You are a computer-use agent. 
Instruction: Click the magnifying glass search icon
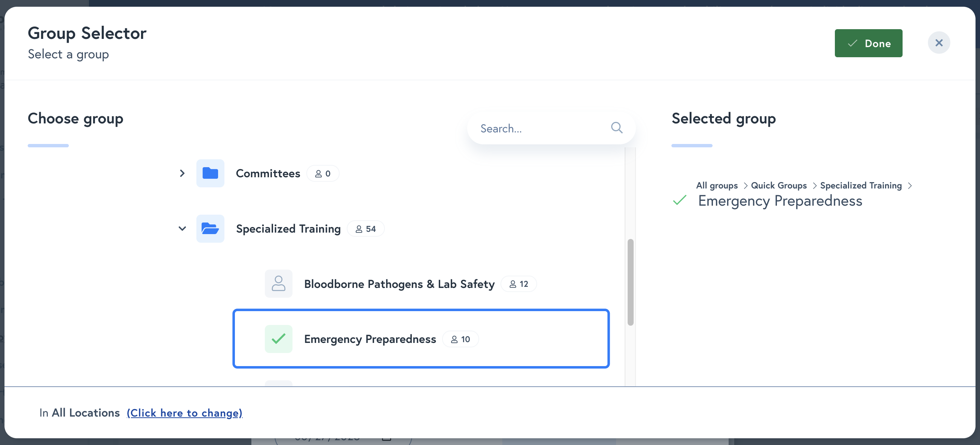coord(616,128)
